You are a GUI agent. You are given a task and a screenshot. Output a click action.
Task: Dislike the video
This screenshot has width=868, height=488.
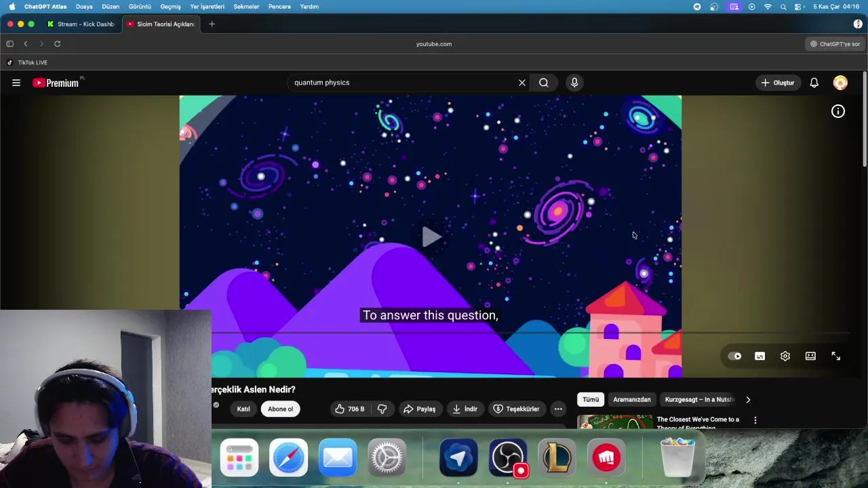382,409
